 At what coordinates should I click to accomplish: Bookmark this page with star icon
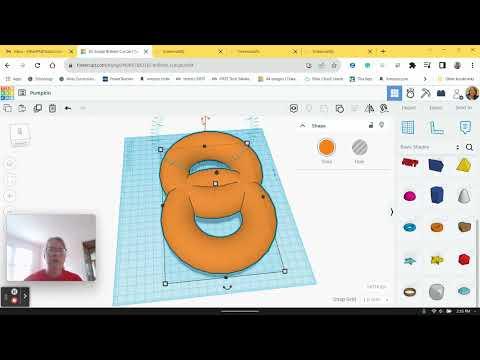point(334,65)
